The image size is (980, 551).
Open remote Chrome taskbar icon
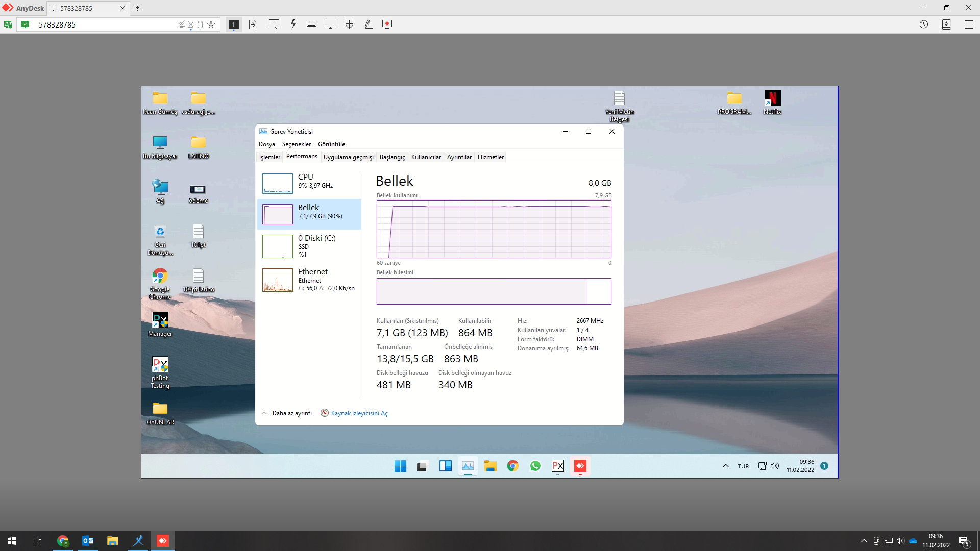click(513, 466)
